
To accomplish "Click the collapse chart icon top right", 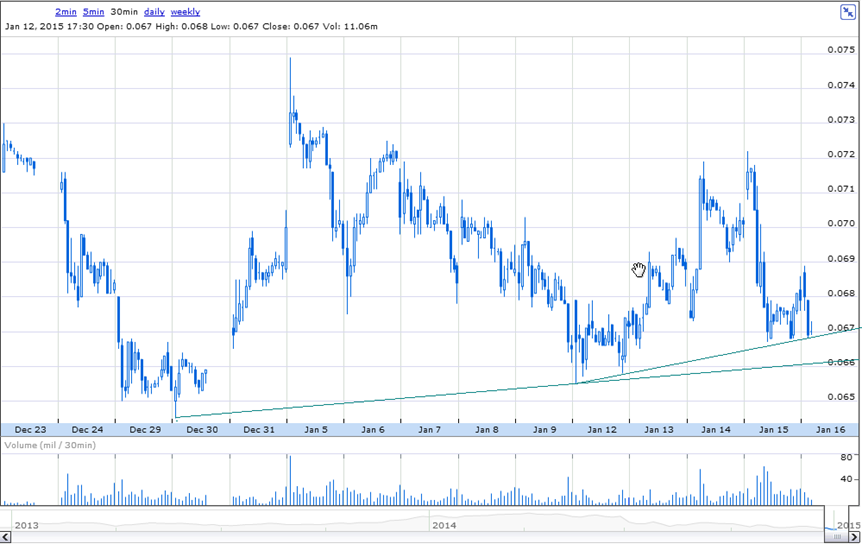I will [848, 12].
